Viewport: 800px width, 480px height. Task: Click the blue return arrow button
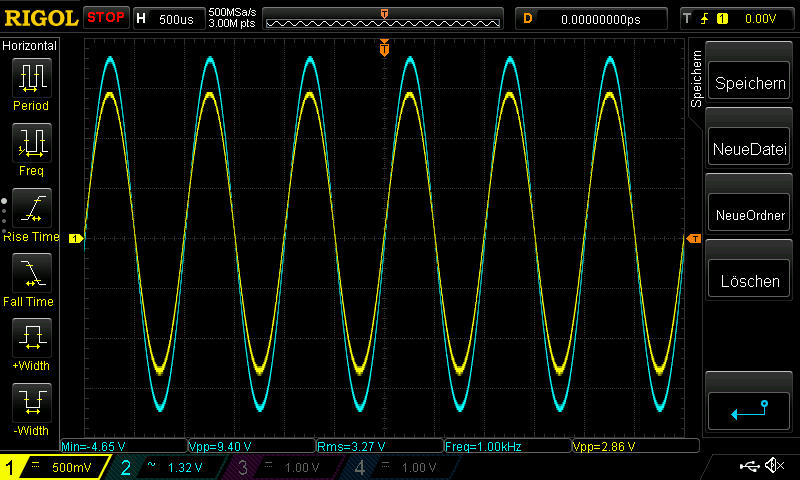749,410
